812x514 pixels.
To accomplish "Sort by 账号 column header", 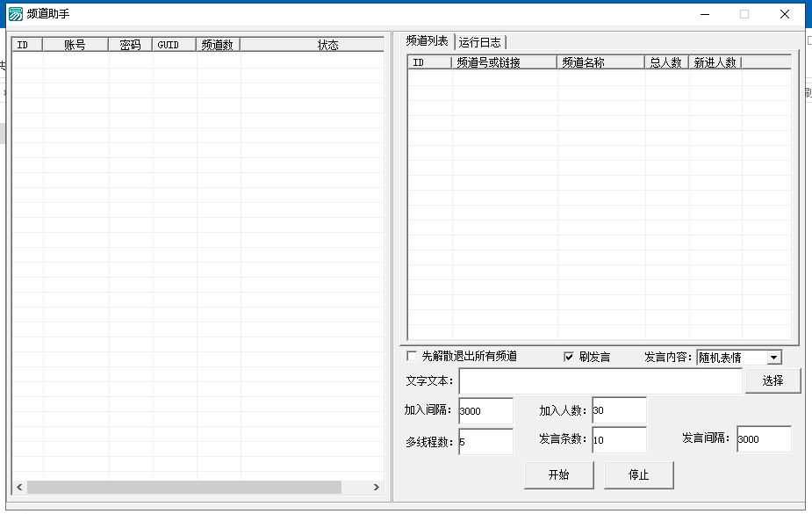I will pyautogui.click(x=75, y=45).
